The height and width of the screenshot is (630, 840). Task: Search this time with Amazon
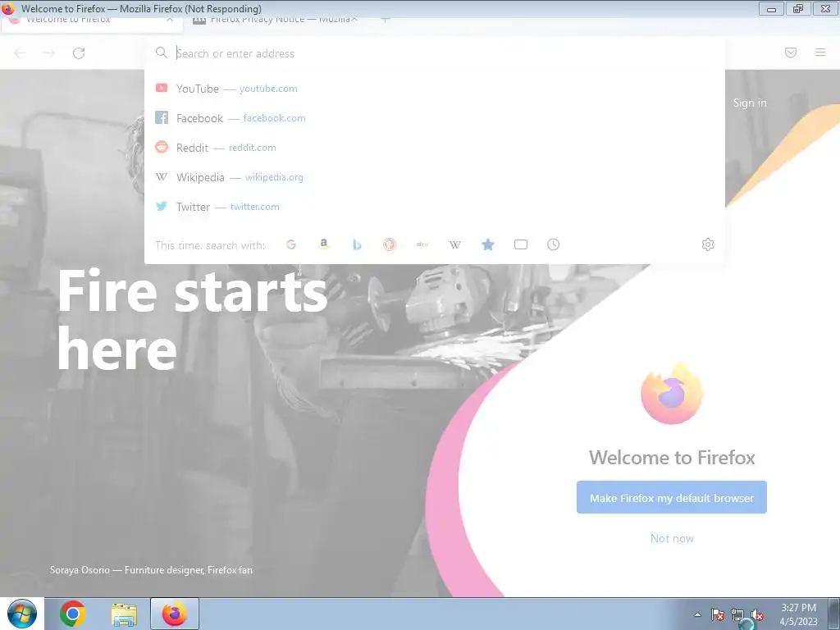coord(323,244)
